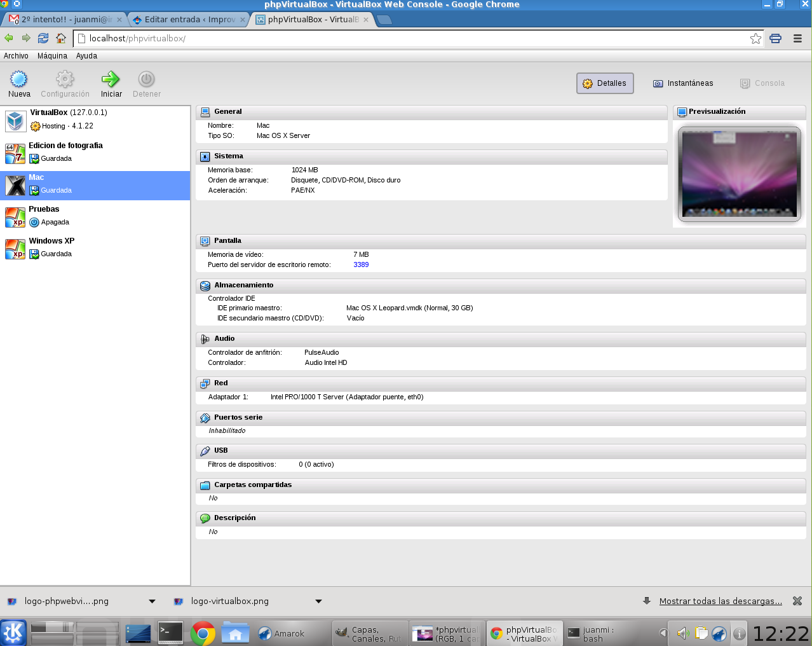Select the Pruebas XP machine icon
This screenshot has height=646, width=812.
tap(15, 217)
